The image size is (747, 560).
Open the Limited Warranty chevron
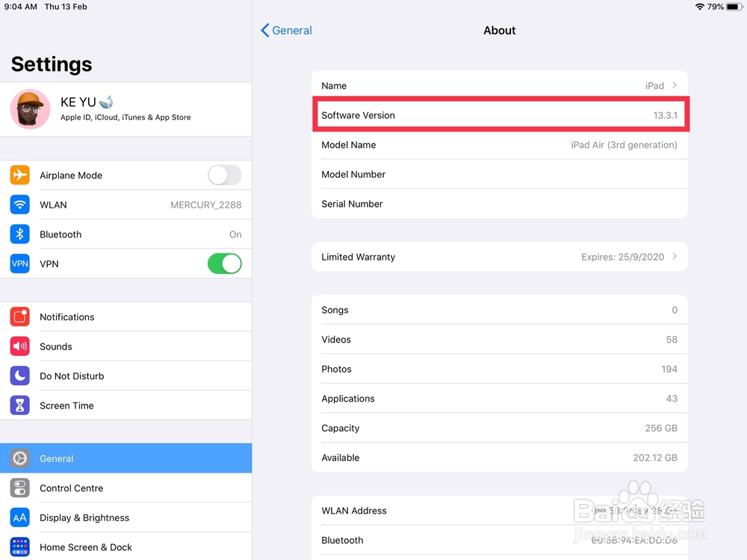[675, 256]
